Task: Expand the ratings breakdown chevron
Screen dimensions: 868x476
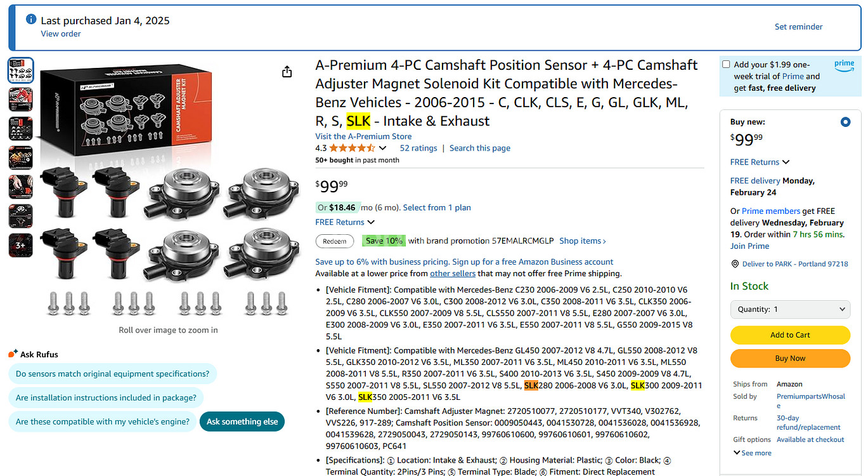Action: click(x=382, y=149)
